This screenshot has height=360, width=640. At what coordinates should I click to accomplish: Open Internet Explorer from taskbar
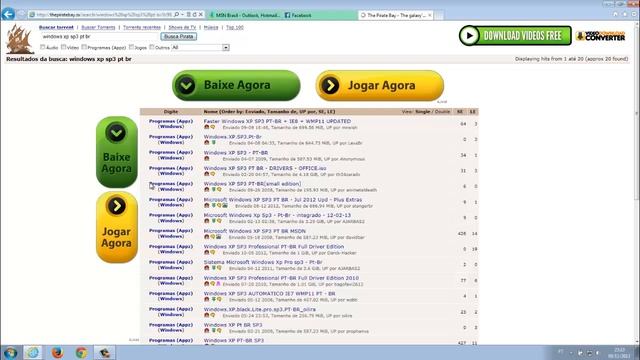[x=33, y=353]
